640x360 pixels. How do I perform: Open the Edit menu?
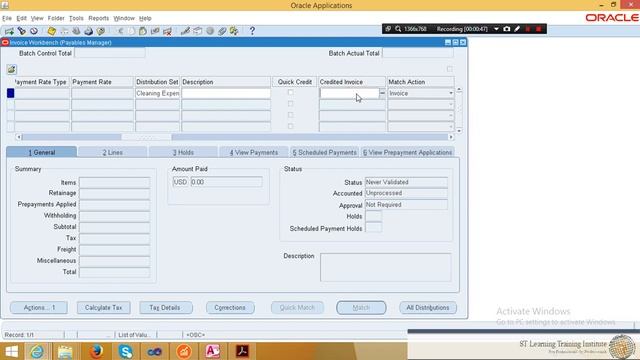click(21, 18)
